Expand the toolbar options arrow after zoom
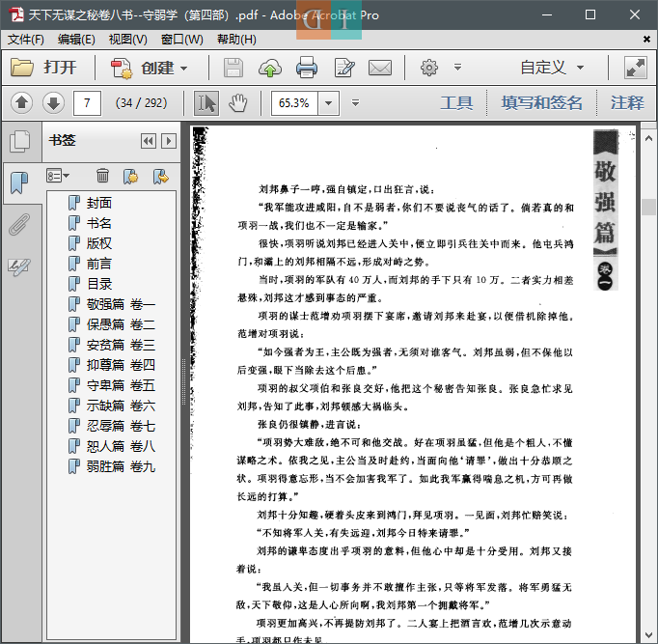 (x=355, y=103)
